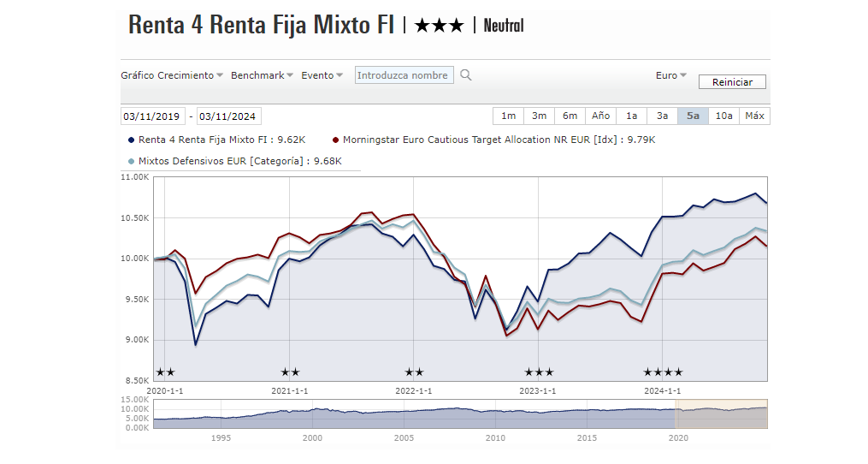Open the Gráfico Crecimiento dropdown
Image resolution: width=868 pixels, height=464 pixels.
tap(172, 75)
